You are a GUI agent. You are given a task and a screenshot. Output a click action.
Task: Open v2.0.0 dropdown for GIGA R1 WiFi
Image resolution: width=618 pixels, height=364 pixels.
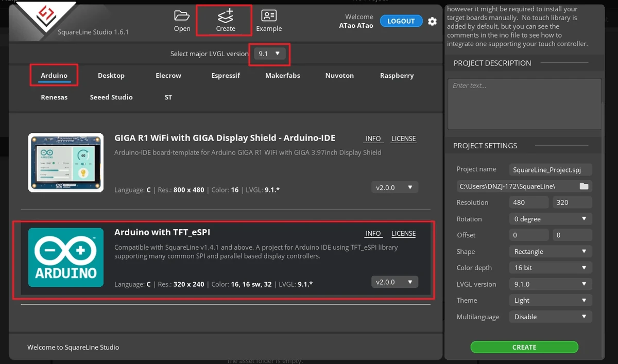pos(394,187)
